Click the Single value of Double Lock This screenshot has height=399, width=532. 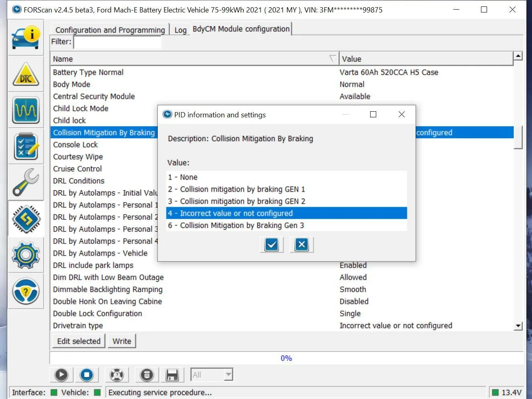[350, 313]
